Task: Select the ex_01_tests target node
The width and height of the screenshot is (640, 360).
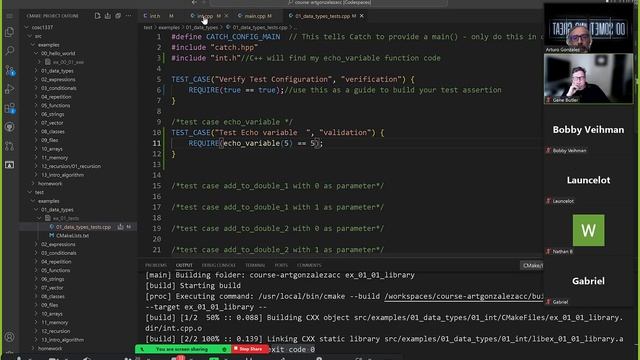Action: pos(65,218)
